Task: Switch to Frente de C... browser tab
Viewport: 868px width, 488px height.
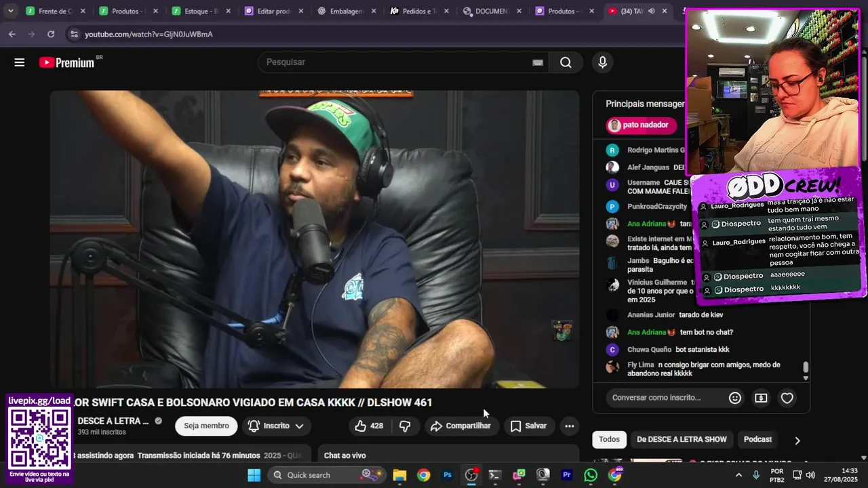Action: [x=55, y=11]
